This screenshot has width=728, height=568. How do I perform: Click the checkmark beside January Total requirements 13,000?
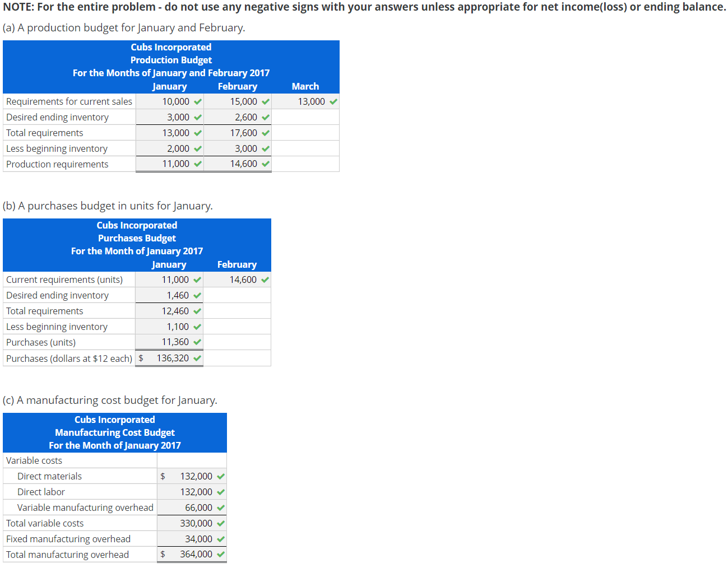click(198, 133)
